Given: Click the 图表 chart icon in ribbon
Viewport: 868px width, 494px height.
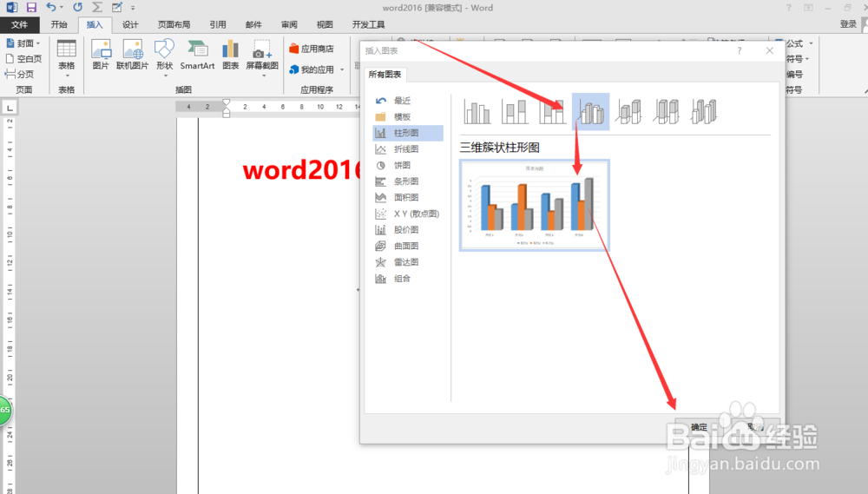Looking at the screenshot, I should 230,55.
